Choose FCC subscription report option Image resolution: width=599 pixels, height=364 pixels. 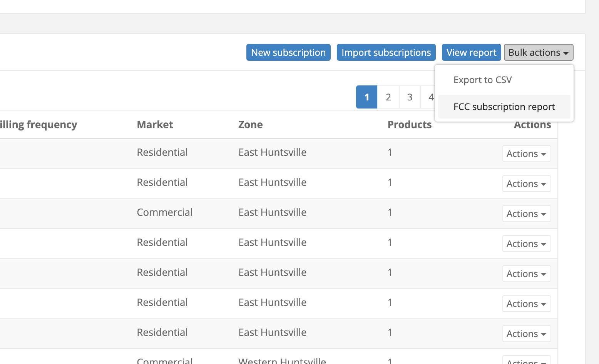[504, 107]
